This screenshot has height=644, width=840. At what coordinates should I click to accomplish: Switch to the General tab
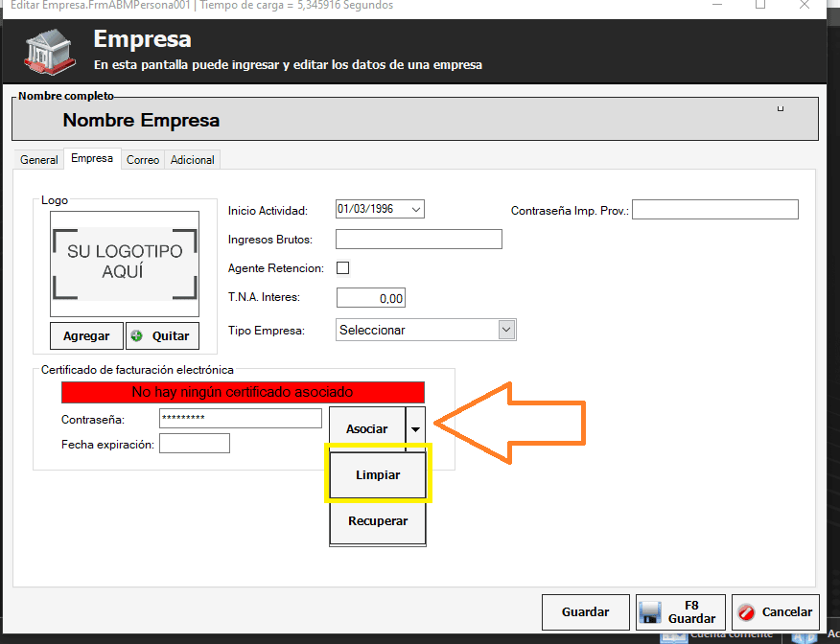click(39, 160)
